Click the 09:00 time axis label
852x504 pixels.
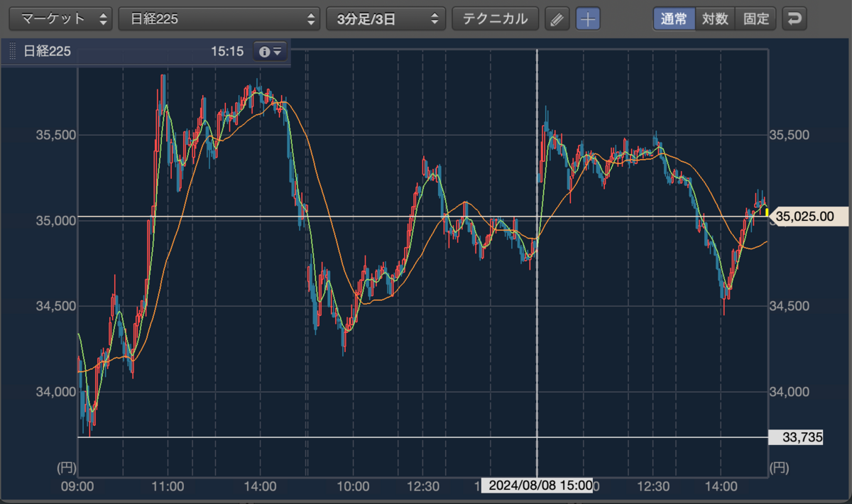(78, 486)
